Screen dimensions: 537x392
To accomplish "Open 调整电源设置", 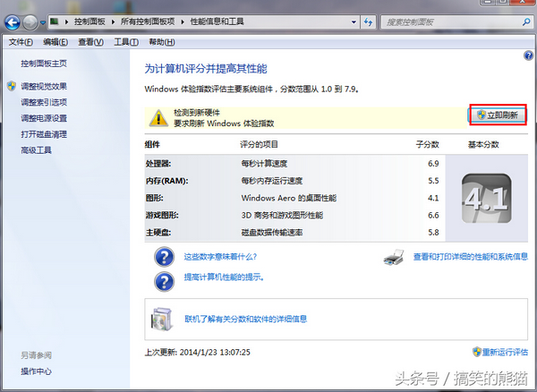I will coord(44,118).
